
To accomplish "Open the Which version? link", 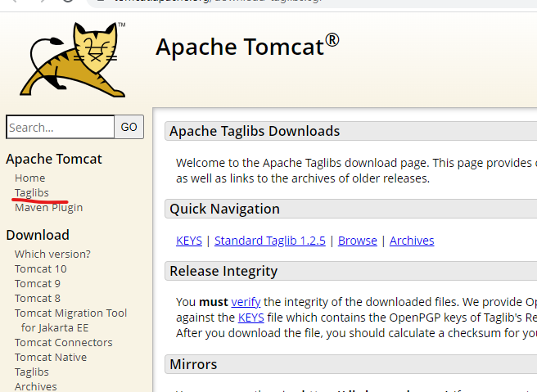I will tap(52, 254).
